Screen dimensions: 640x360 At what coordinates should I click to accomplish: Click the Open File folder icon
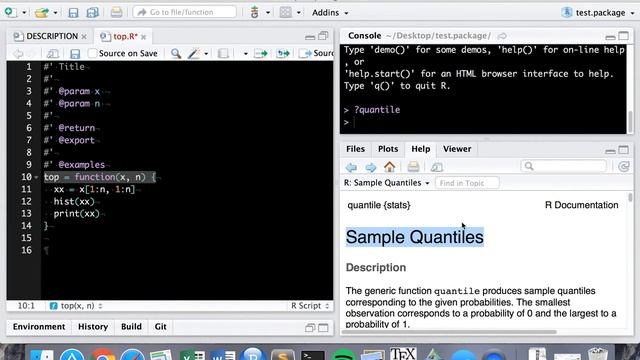[x=42, y=13]
